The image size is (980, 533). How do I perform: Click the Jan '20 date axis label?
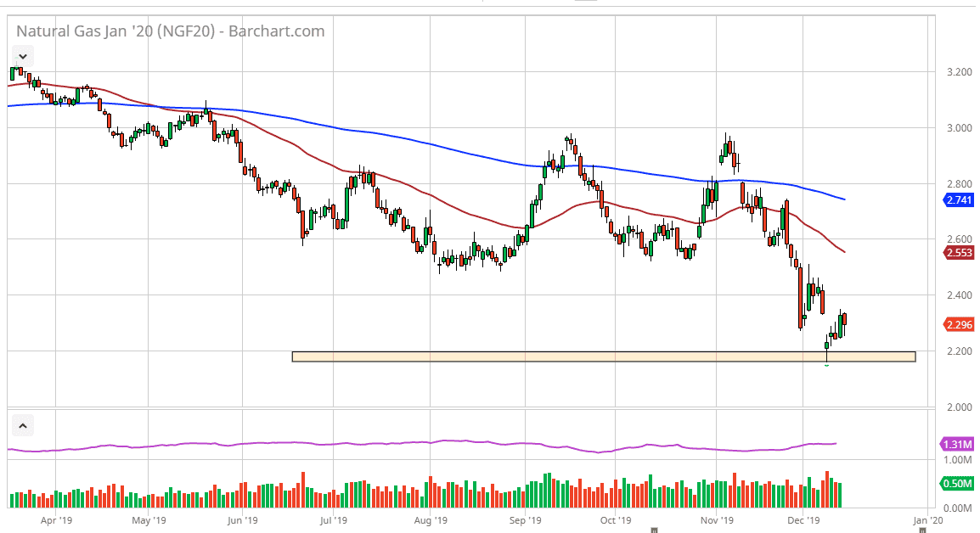928,520
